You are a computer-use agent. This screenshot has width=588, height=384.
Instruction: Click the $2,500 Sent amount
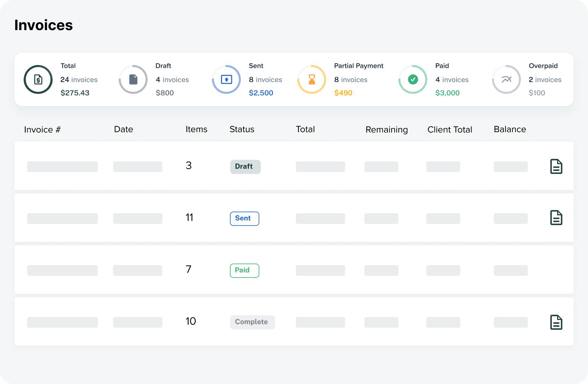coord(261,93)
